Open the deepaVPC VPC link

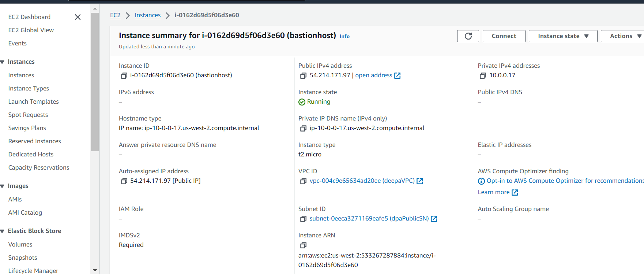pos(362,181)
